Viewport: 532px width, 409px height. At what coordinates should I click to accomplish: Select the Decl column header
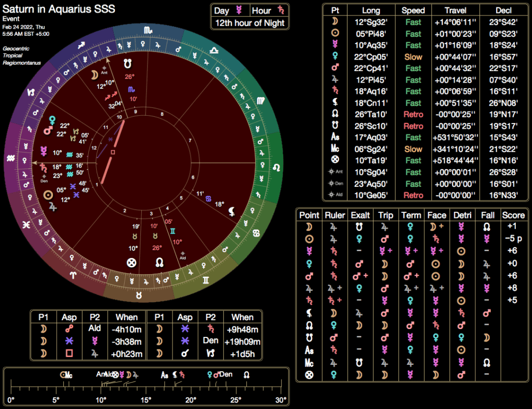503,10
